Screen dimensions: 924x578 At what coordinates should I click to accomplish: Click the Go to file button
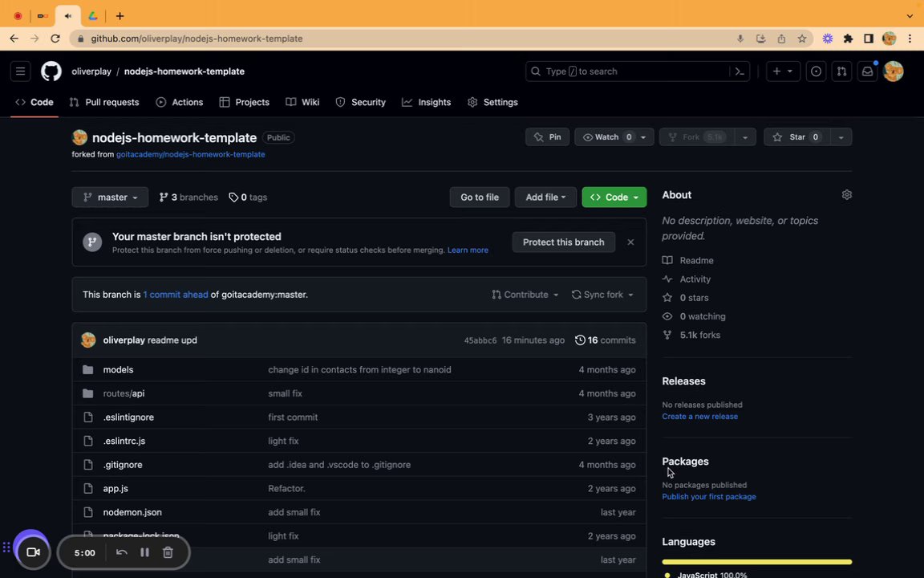click(x=480, y=197)
